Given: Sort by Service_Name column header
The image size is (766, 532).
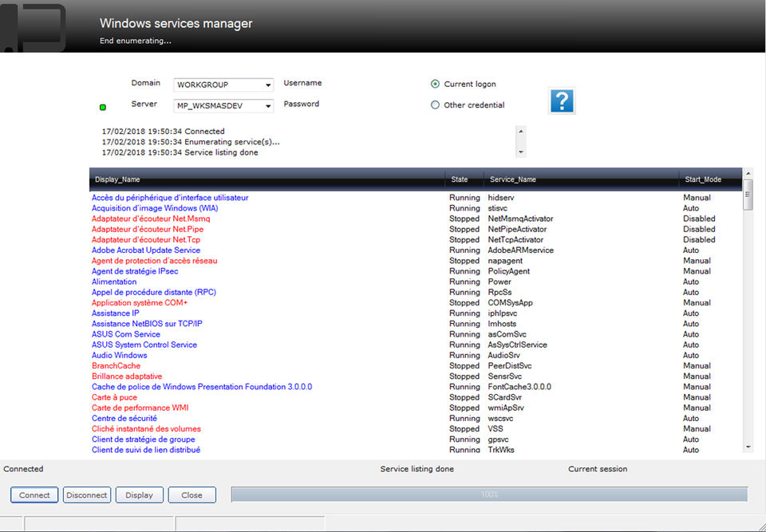Looking at the screenshot, I should point(581,179).
